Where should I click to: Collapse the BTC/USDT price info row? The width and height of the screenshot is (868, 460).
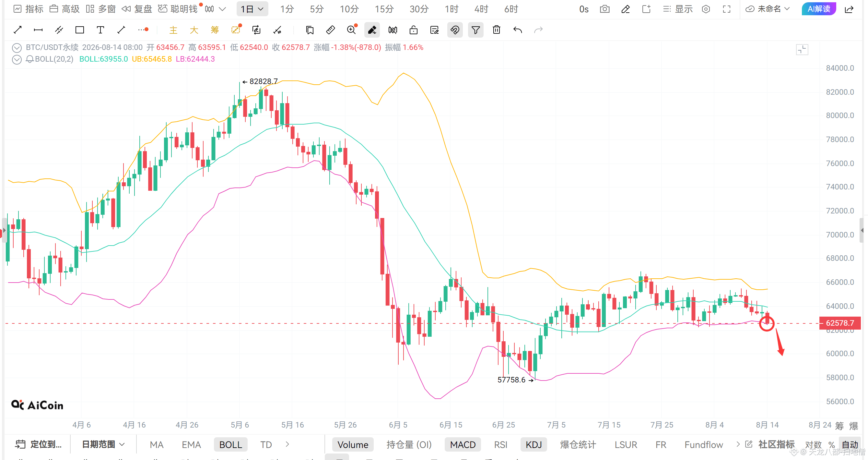[17, 48]
